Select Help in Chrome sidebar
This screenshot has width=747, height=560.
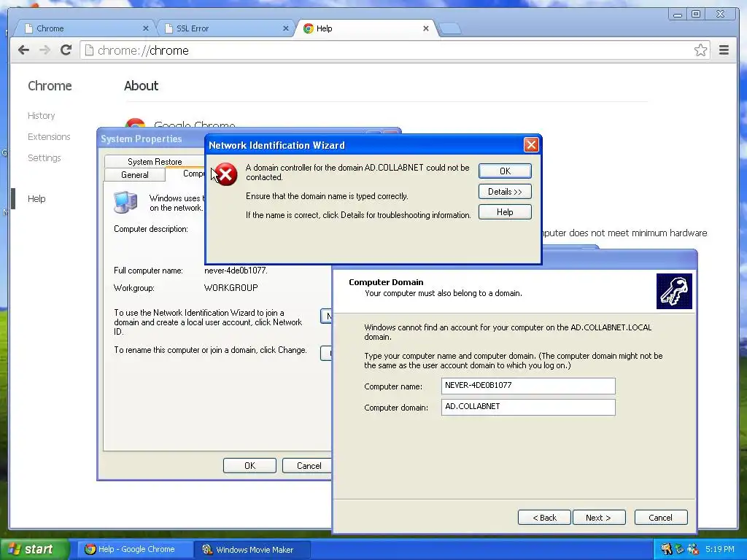pyautogui.click(x=36, y=198)
